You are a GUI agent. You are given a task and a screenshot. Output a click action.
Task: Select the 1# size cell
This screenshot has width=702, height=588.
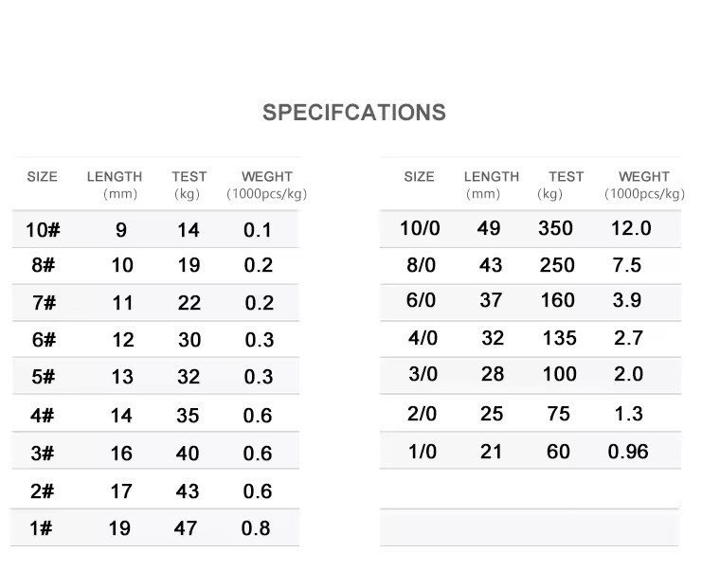point(41,528)
